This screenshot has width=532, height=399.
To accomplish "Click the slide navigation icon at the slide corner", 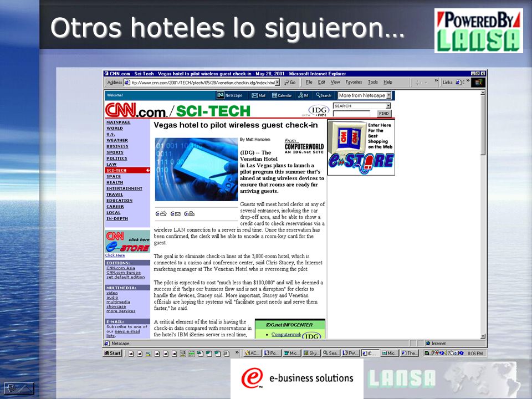I will [x=19, y=388].
